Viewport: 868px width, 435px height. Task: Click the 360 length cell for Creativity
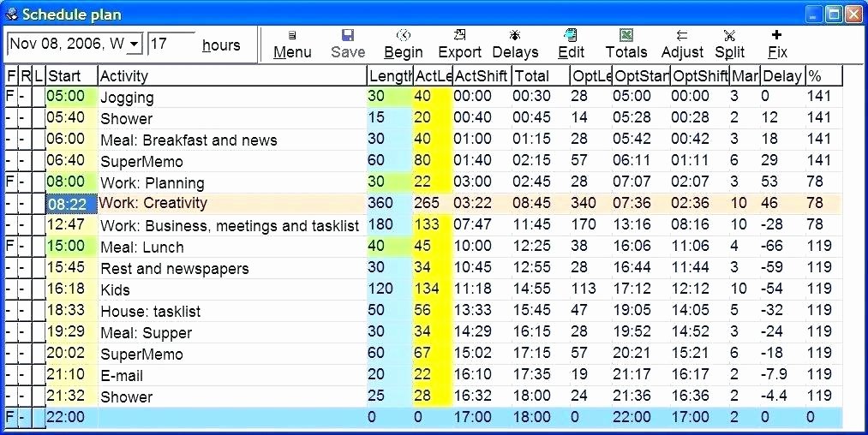[390, 203]
